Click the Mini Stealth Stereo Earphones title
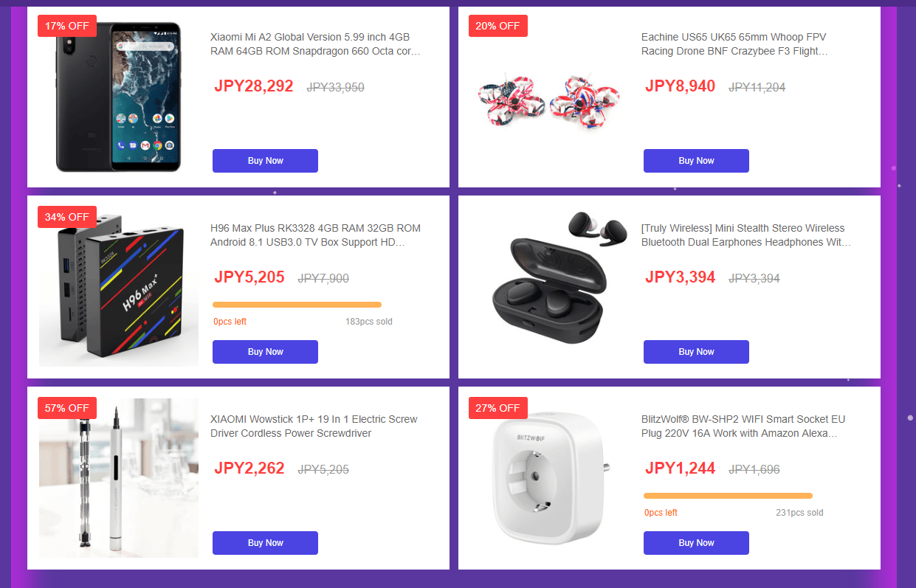The height and width of the screenshot is (588, 916). (745, 235)
